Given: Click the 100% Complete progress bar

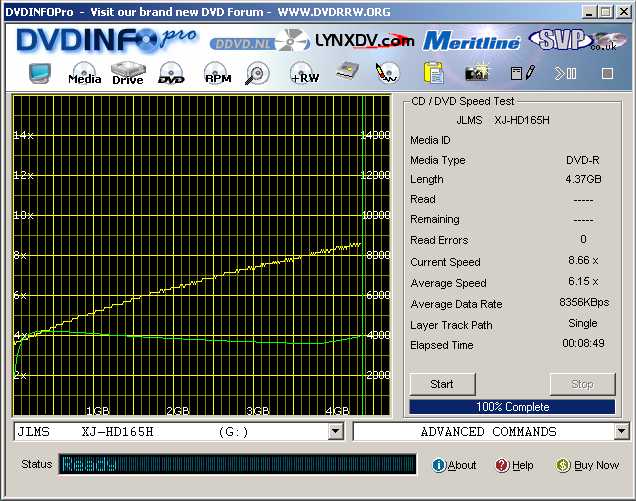Looking at the screenshot, I should click(512, 407).
